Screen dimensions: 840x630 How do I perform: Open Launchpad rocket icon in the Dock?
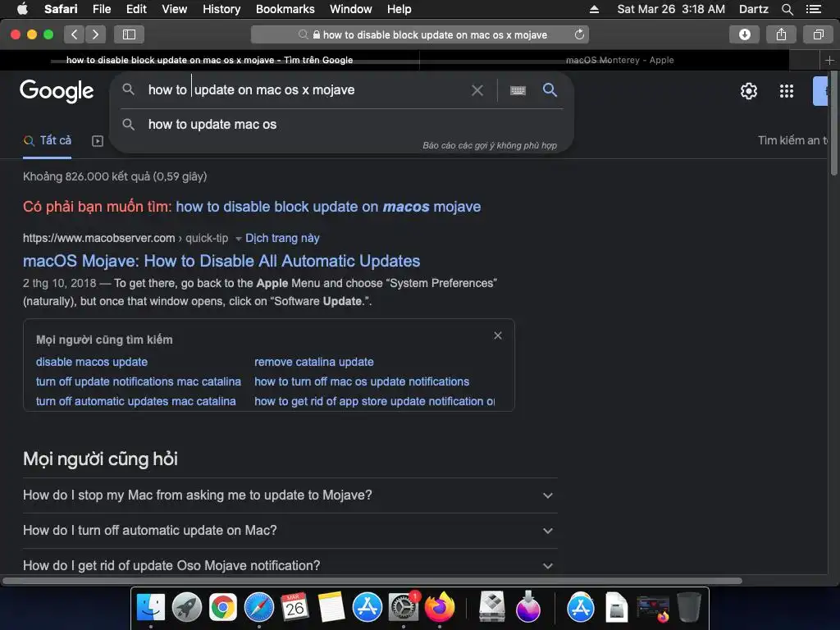click(187, 608)
